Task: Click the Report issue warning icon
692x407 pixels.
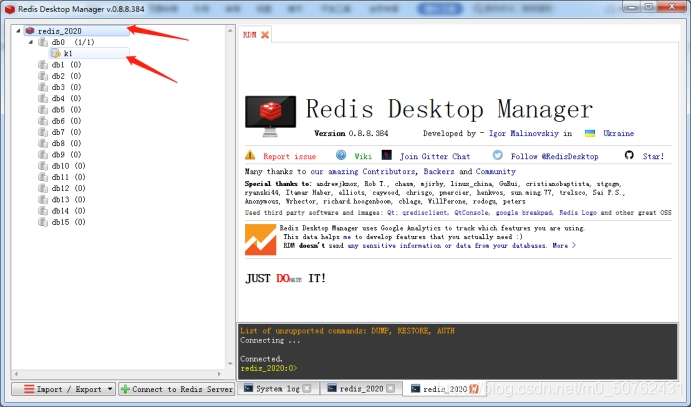Action: [x=250, y=155]
